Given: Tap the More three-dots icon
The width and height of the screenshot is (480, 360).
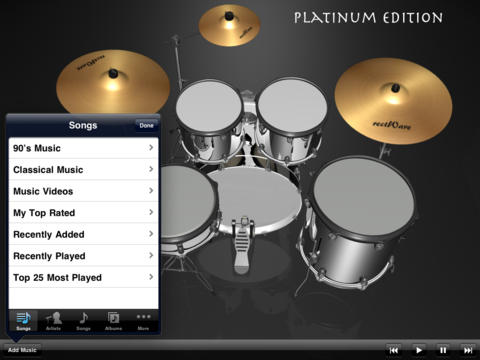Looking at the screenshot, I should (x=143, y=317).
